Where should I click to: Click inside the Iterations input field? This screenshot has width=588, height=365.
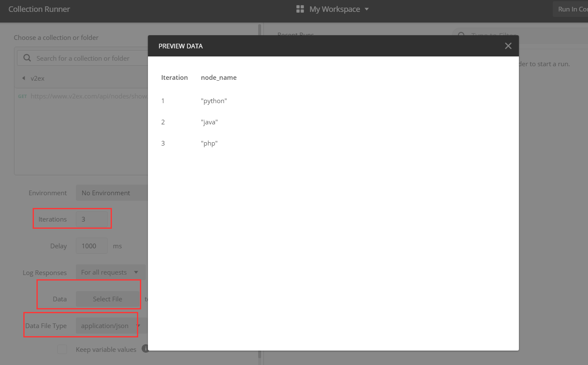point(92,219)
